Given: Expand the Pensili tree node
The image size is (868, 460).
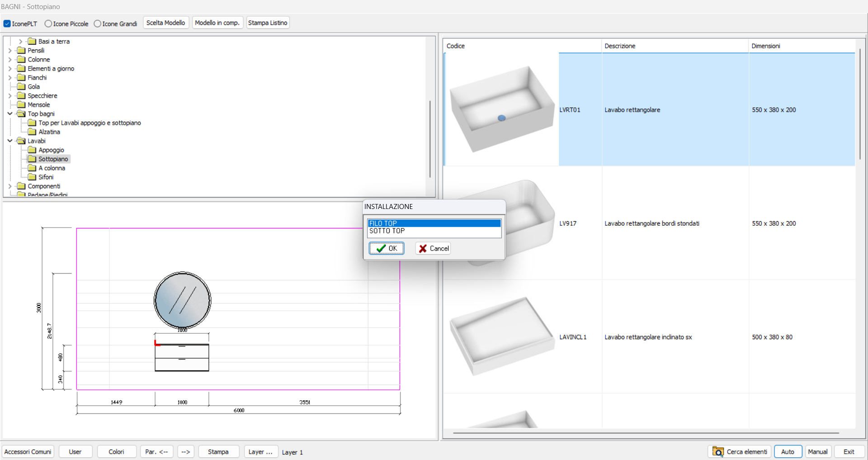Looking at the screenshot, I should pos(10,50).
